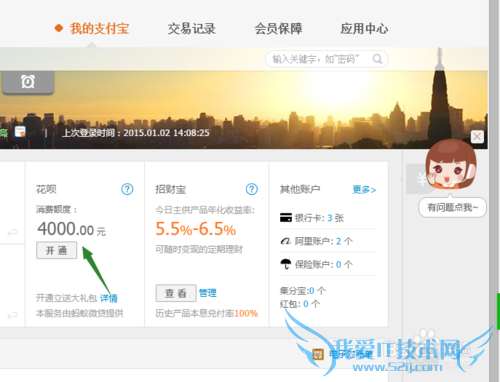Click the 招财宝 card title
The width and height of the screenshot is (500, 382).
pyautogui.click(x=170, y=189)
